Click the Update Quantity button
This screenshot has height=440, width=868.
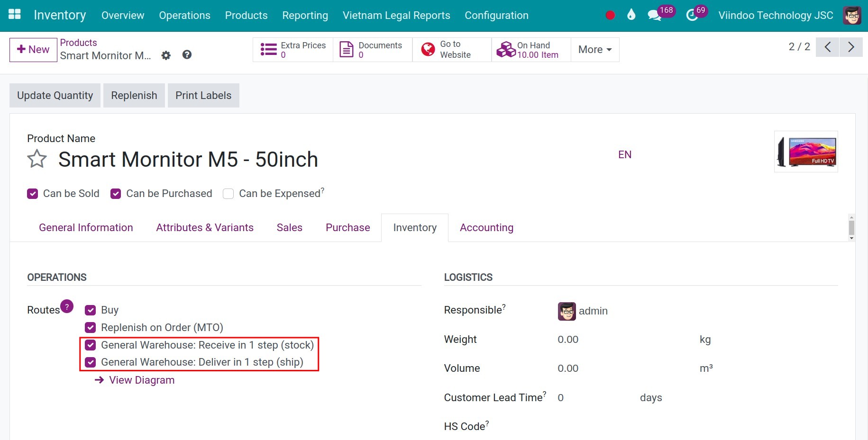pos(55,95)
